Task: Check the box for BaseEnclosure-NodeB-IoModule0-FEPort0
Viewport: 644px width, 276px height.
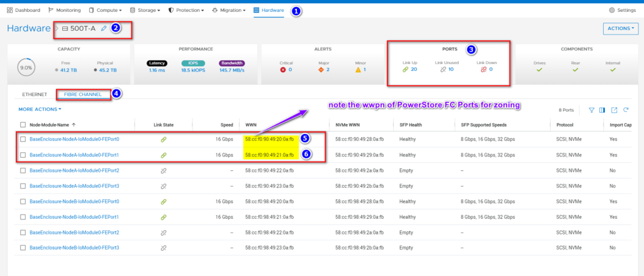Action: [x=23, y=202]
